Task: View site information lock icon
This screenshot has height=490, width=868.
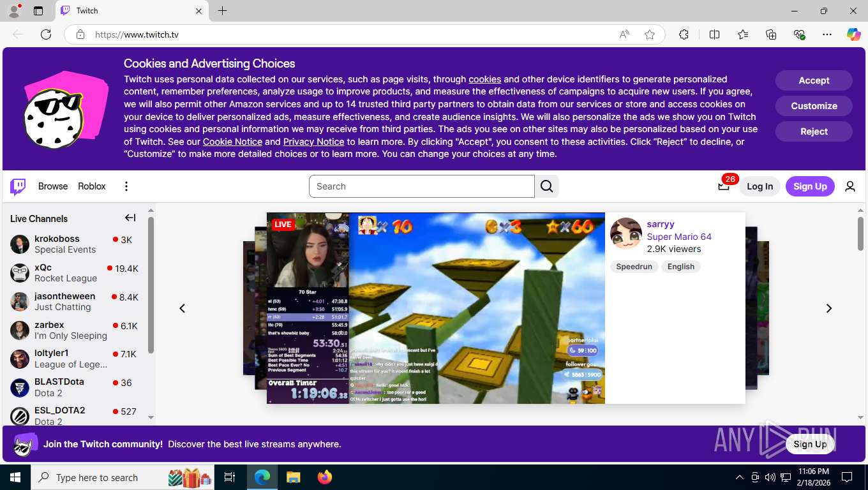Action: pos(80,34)
